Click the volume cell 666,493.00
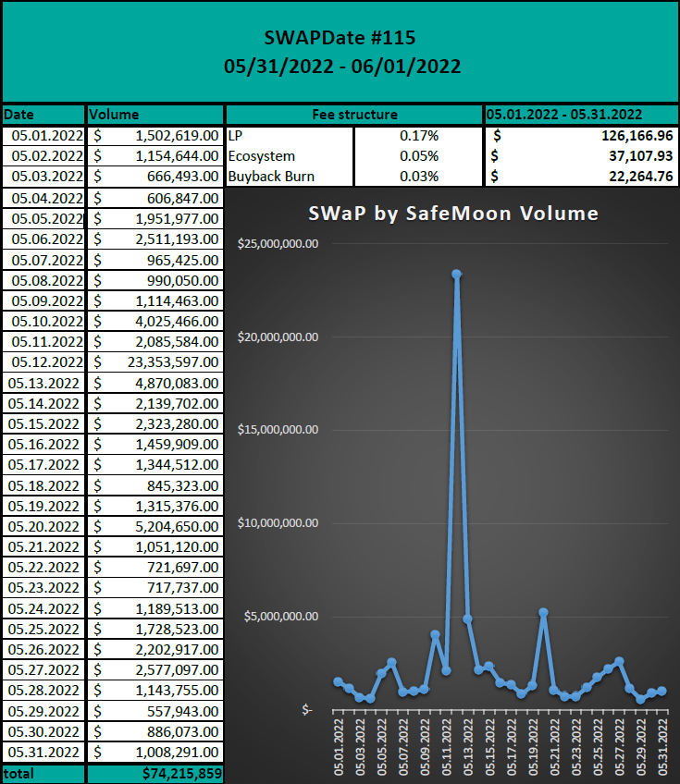680x784 pixels. click(x=155, y=177)
